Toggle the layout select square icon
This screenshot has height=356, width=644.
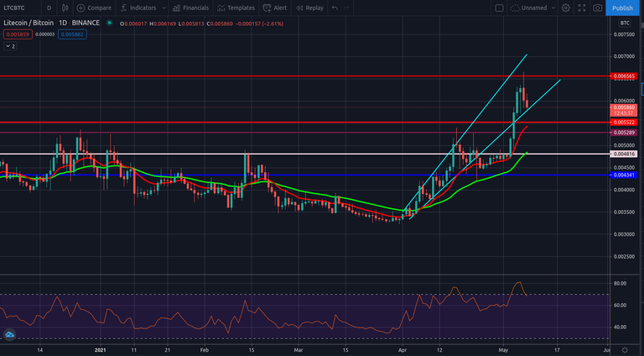pos(500,8)
